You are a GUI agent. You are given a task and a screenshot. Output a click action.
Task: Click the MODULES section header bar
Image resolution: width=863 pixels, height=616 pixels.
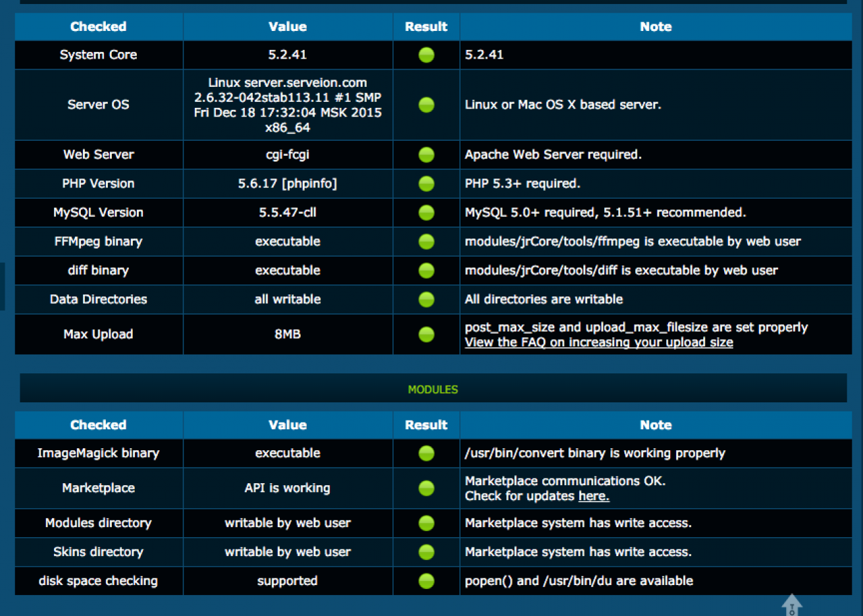[x=433, y=390]
